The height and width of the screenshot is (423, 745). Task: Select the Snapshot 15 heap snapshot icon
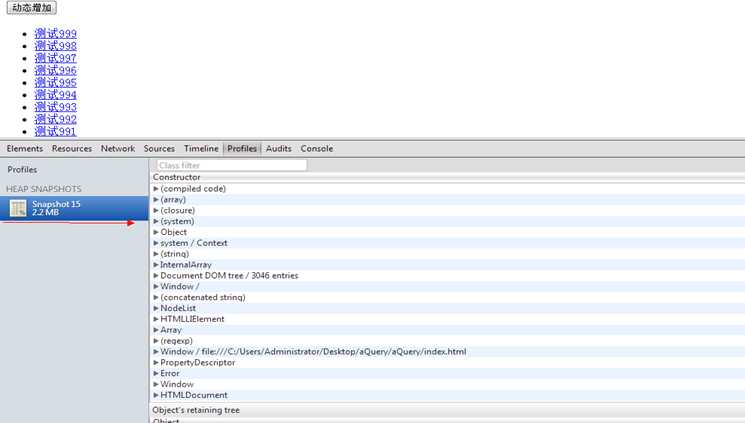(x=18, y=208)
